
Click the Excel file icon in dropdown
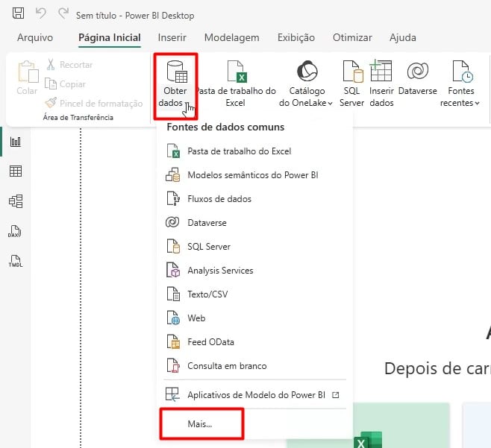coord(173,151)
